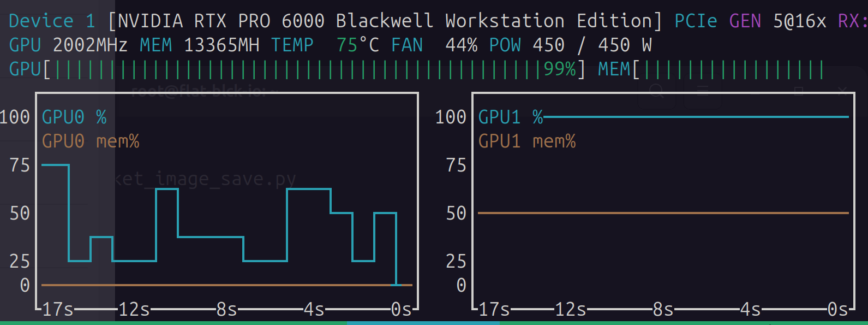Click the faint terminal search magnifier icon
868x325 pixels.
tap(657, 91)
